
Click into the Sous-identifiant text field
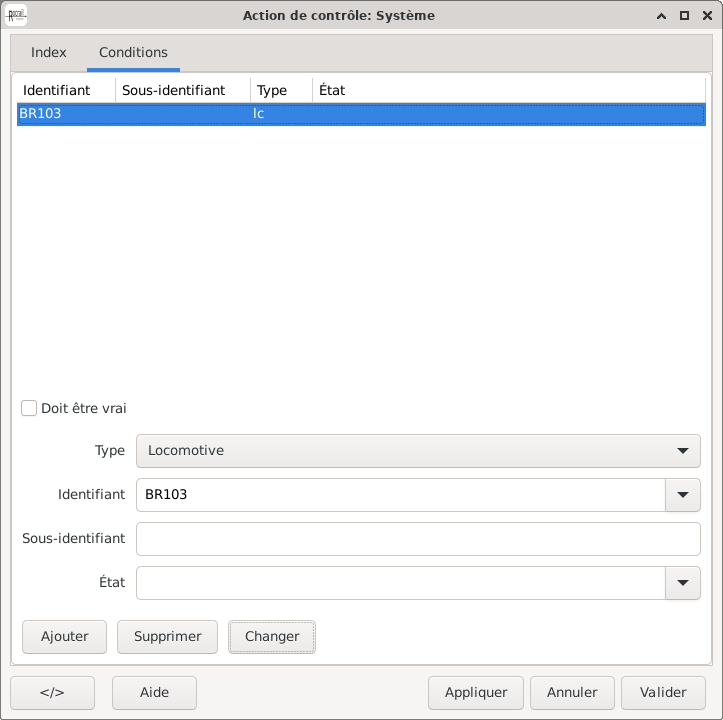pyautogui.click(x=417, y=539)
